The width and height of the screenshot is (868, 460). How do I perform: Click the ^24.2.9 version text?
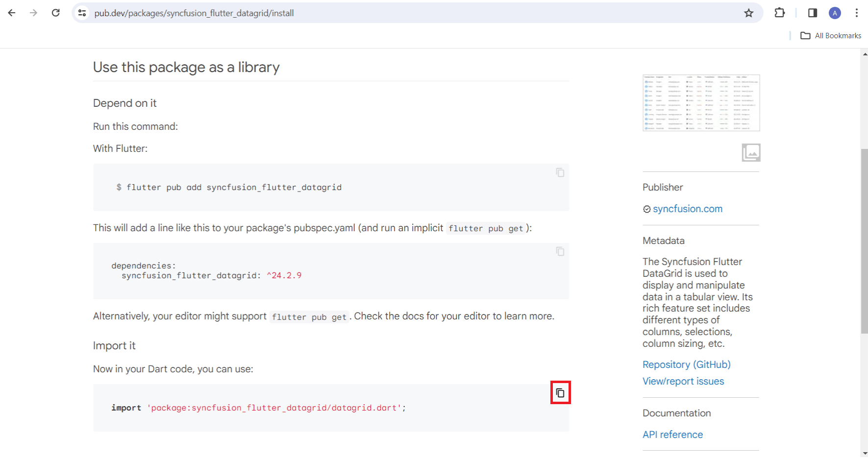coord(284,275)
